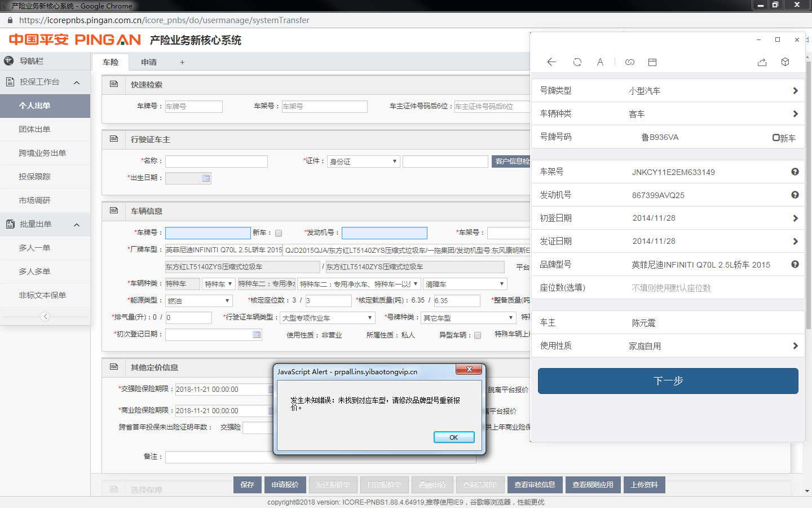Expand 行驶证车辆类型 dropdown
The height and width of the screenshot is (508, 812).
click(x=327, y=318)
